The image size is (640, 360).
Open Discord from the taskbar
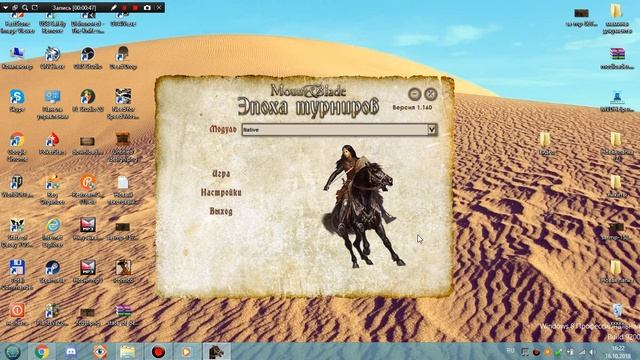(71, 351)
